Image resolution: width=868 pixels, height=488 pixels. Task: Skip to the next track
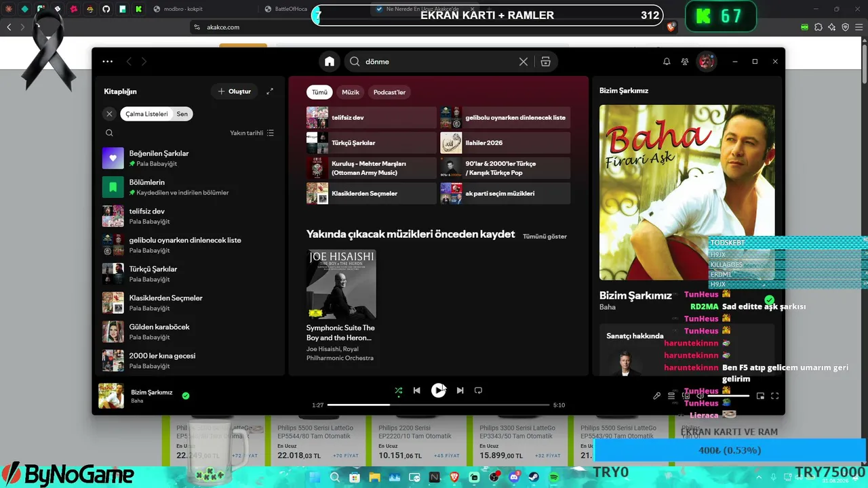tap(460, 390)
